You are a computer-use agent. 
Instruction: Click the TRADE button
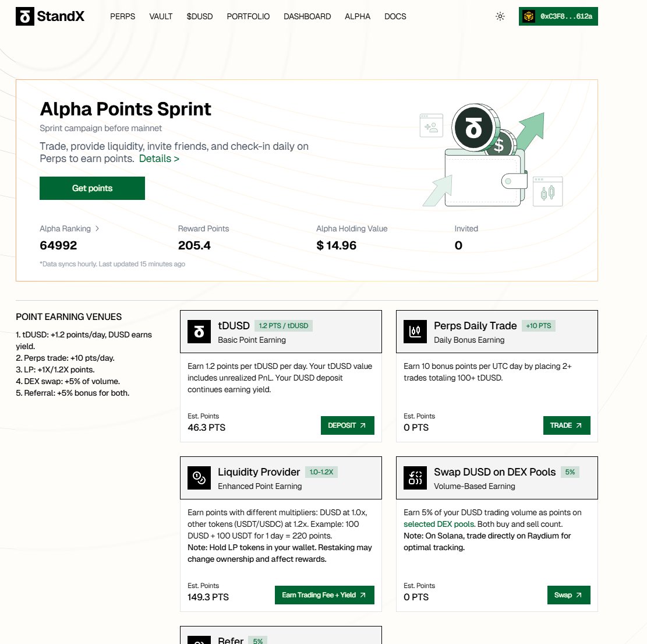567,425
